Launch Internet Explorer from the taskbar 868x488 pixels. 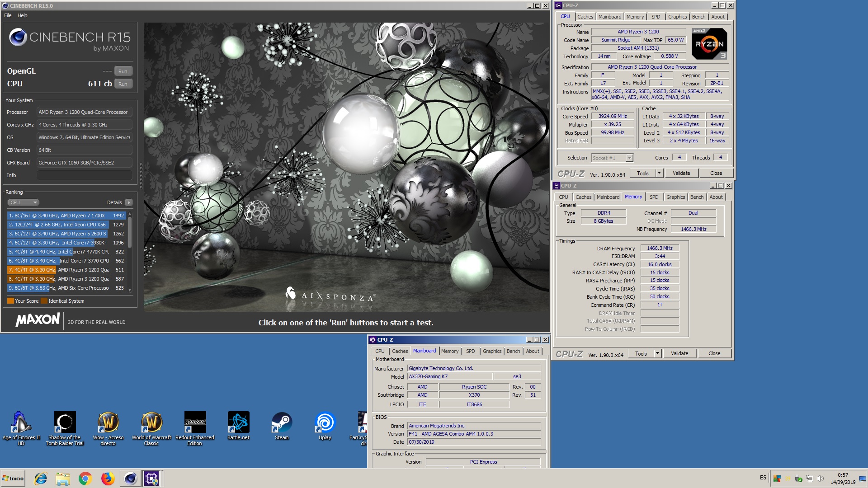click(x=41, y=479)
